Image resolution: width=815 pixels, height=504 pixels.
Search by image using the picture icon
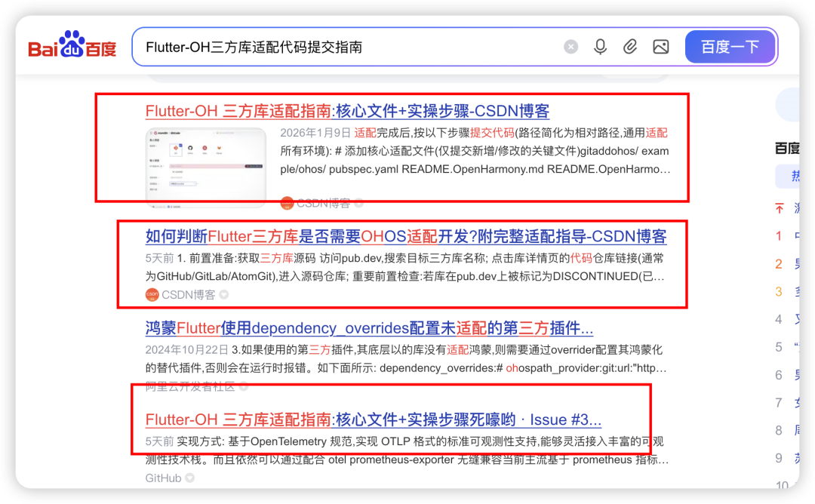tap(660, 48)
